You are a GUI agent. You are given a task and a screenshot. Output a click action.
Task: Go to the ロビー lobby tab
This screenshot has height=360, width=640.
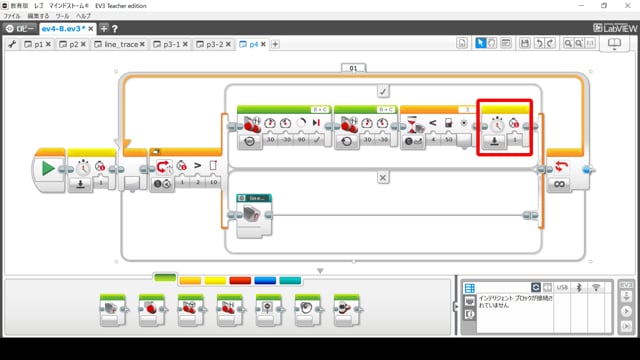coord(20,29)
